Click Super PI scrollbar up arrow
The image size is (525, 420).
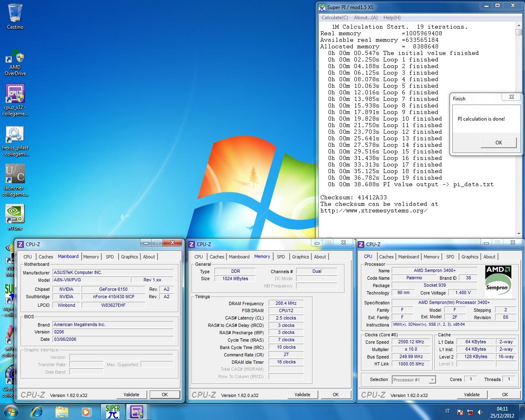(519, 25)
